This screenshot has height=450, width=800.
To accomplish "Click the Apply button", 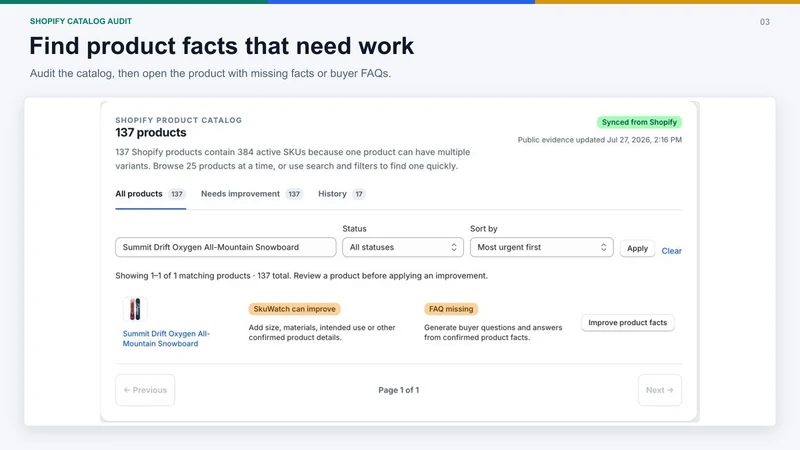I will (x=637, y=248).
